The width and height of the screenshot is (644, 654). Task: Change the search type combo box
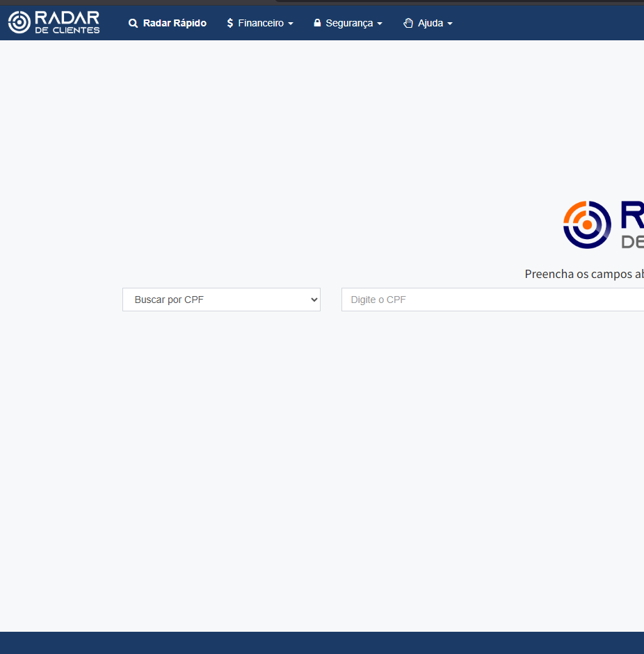click(x=221, y=300)
